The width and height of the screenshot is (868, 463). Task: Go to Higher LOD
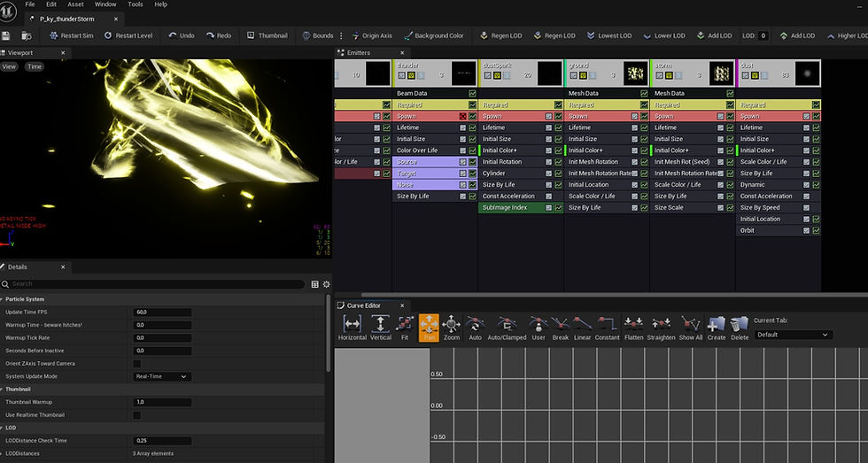click(x=846, y=35)
